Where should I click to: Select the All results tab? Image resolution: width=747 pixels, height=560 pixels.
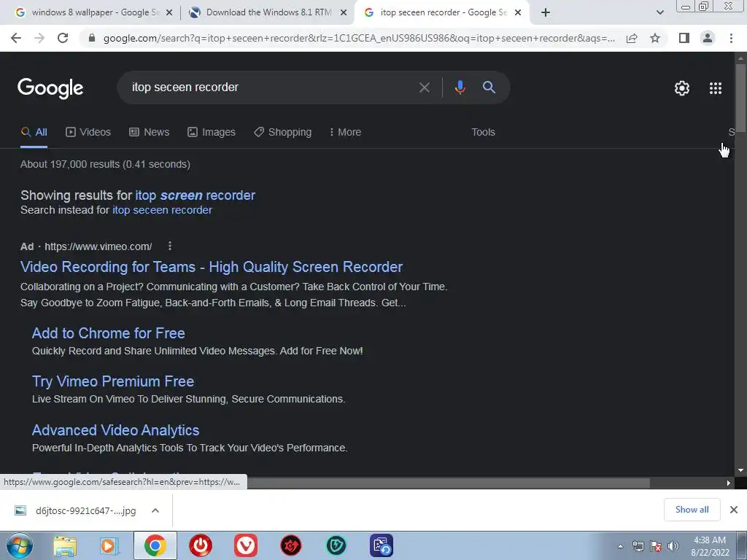pyautogui.click(x=34, y=133)
